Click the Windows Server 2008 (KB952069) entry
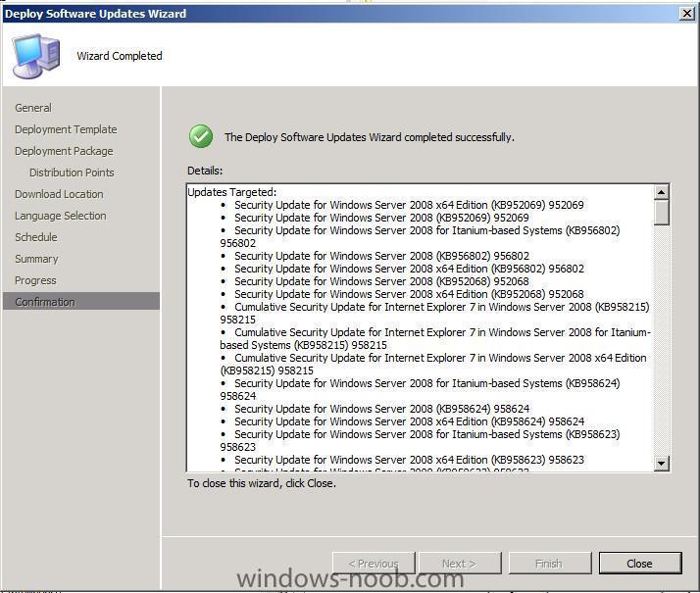700x593 pixels. tap(381, 218)
